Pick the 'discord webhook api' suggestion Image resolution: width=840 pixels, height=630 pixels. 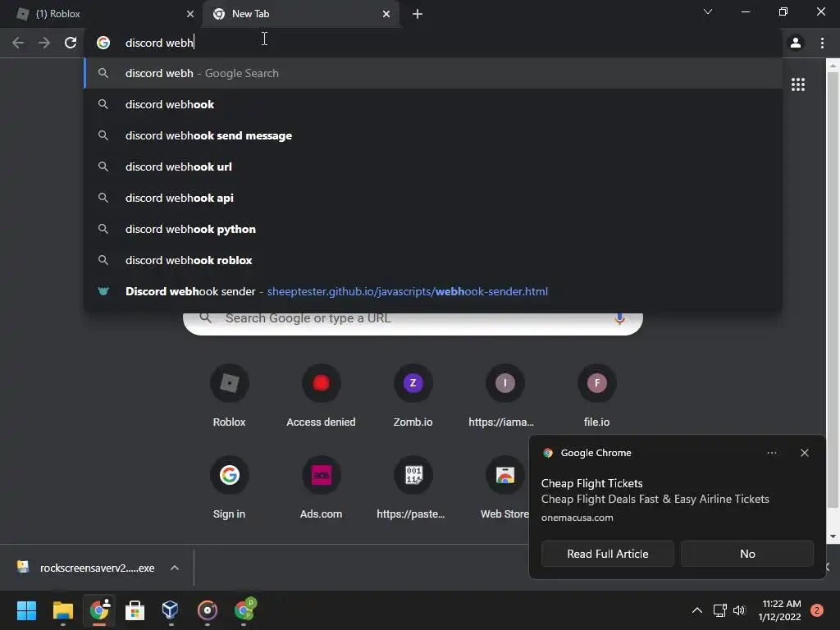click(x=433, y=198)
